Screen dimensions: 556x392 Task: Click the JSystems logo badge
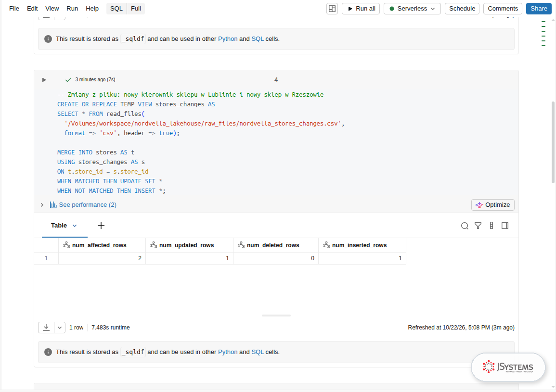[508, 367]
